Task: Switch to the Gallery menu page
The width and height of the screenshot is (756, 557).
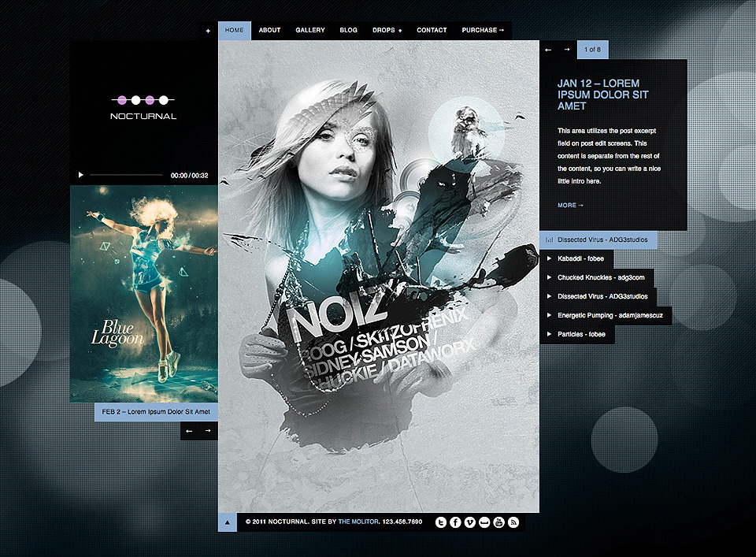Action: click(310, 31)
